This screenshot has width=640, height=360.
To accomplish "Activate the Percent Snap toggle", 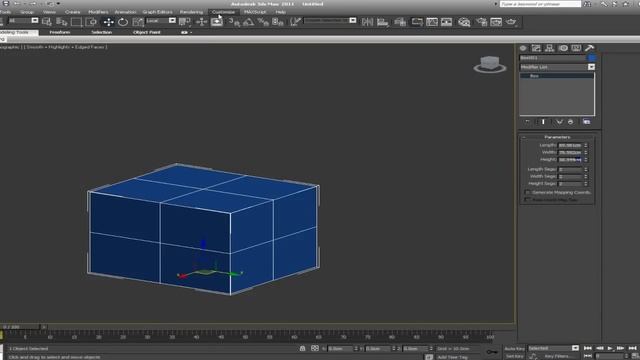I will click(263, 22).
